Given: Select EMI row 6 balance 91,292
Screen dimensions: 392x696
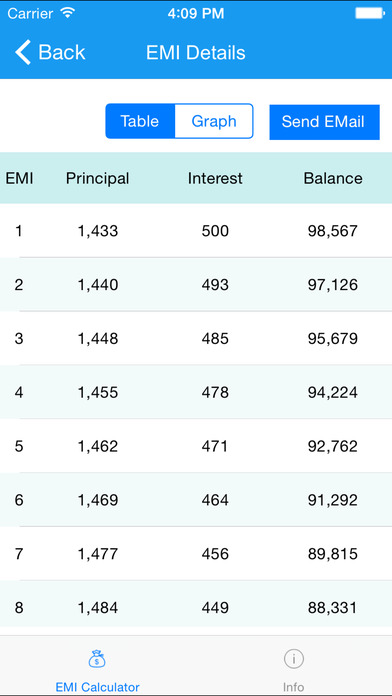Looking at the screenshot, I should click(333, 500).
